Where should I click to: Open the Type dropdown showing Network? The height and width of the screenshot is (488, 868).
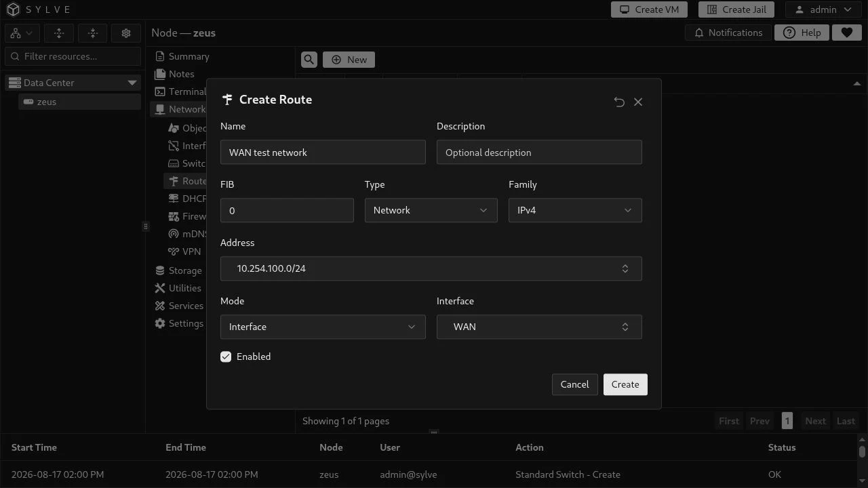click(431, 210)
